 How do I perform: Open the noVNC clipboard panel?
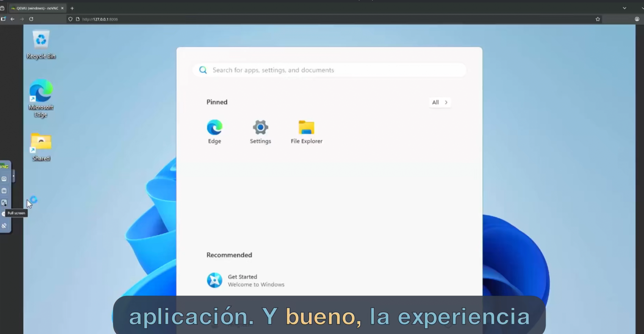(x=4, y=191)
